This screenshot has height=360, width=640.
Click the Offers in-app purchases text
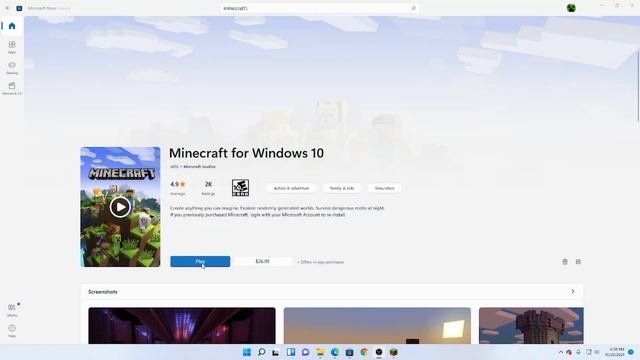321,262
